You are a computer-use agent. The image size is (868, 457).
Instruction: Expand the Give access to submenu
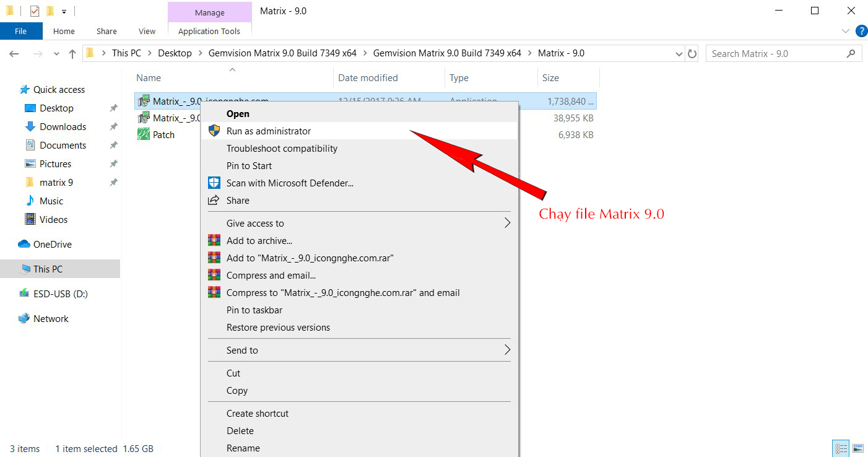[359, 224]
